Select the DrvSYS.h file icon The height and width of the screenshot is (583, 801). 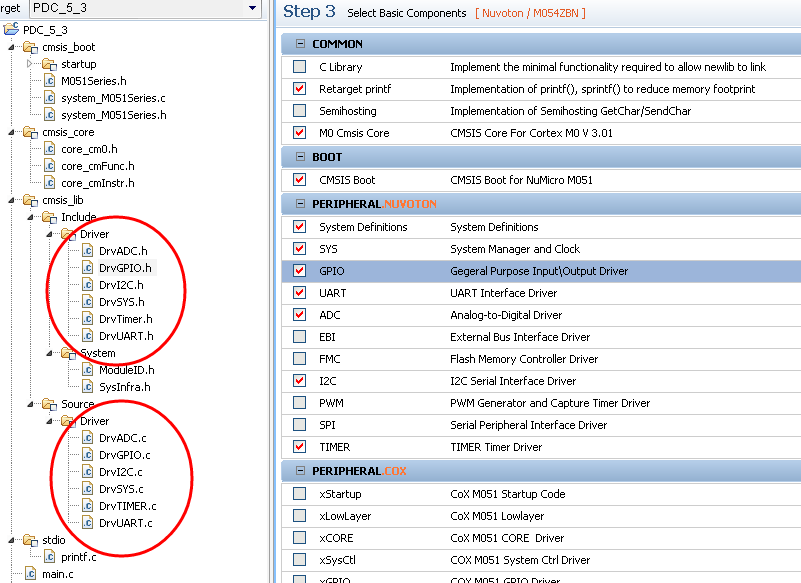[x=88, y=302]
